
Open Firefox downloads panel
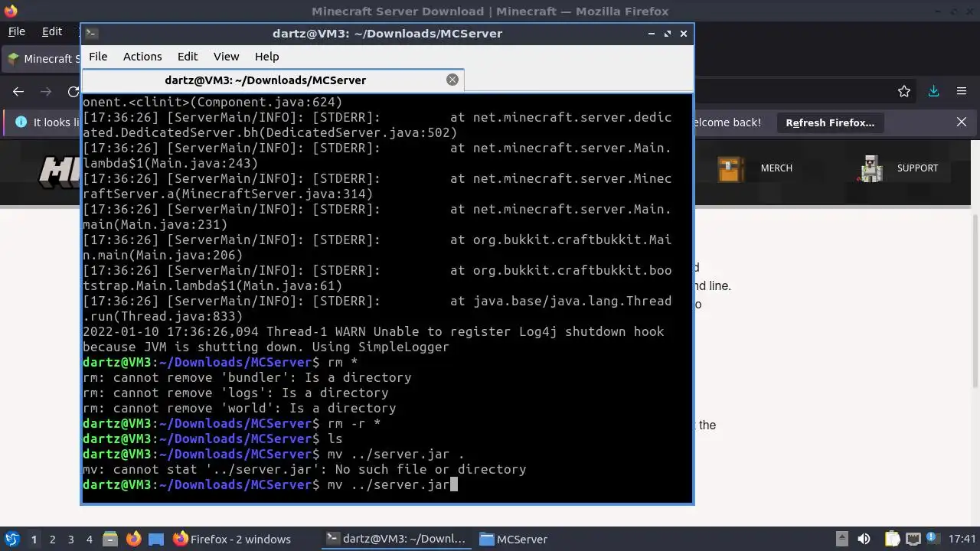point(933,91)
